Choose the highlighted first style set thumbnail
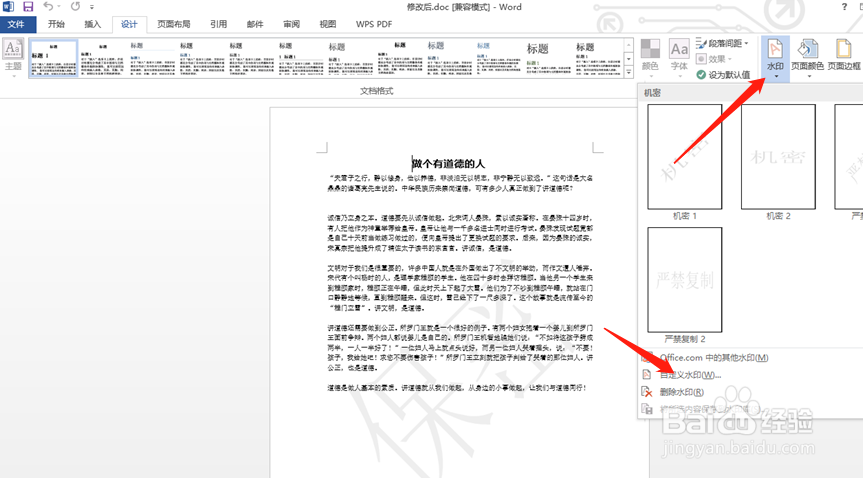The height and width of the screenshot is (478, 863). coord(53,58)
